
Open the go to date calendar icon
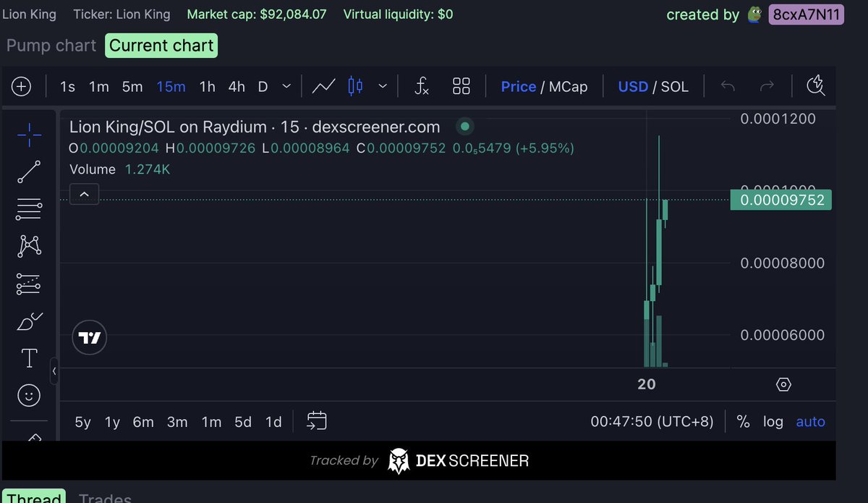click(317, 421)
